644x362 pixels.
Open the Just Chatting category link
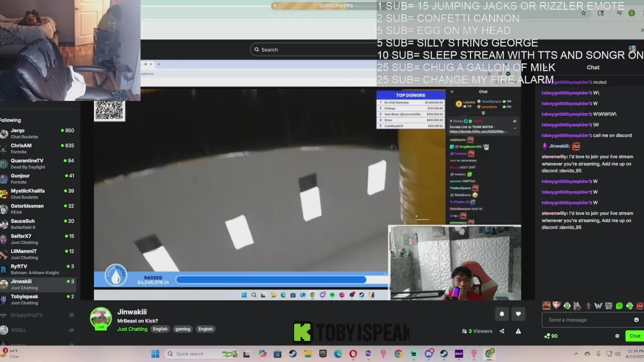[132, 329]
